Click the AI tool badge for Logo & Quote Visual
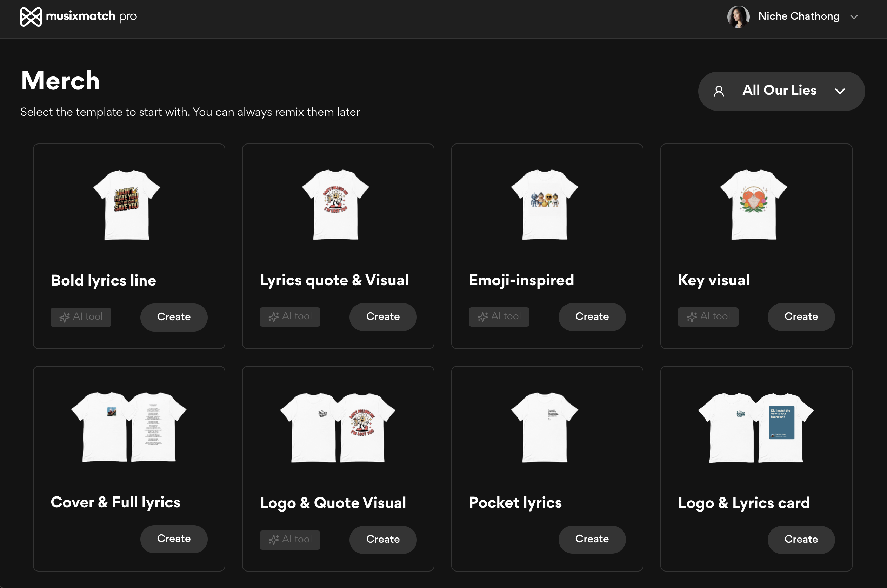887x588 pixels. click(x=289, y=540)
